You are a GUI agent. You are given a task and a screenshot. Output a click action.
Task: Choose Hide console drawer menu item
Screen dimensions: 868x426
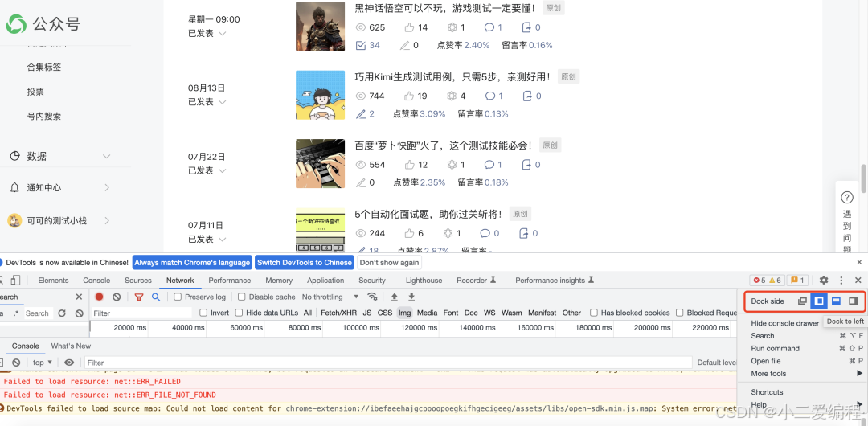coord(784,323)
